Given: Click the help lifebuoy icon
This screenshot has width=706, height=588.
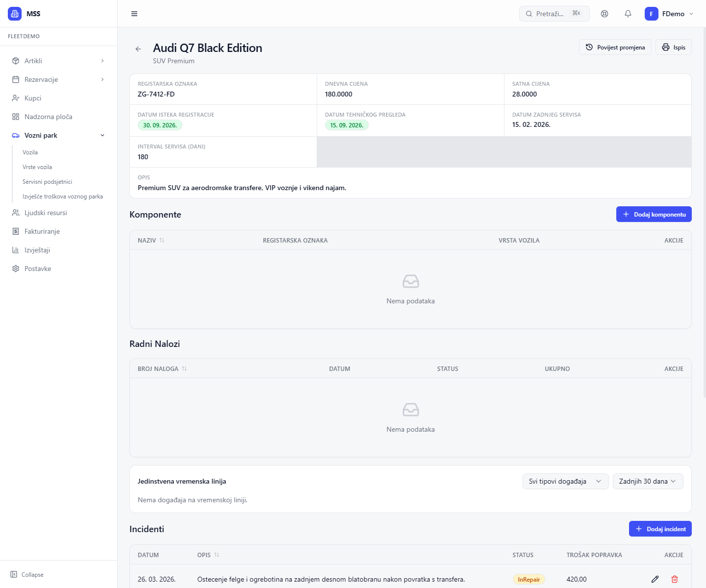Looking at the screenshot, I should tap(605, 14).
